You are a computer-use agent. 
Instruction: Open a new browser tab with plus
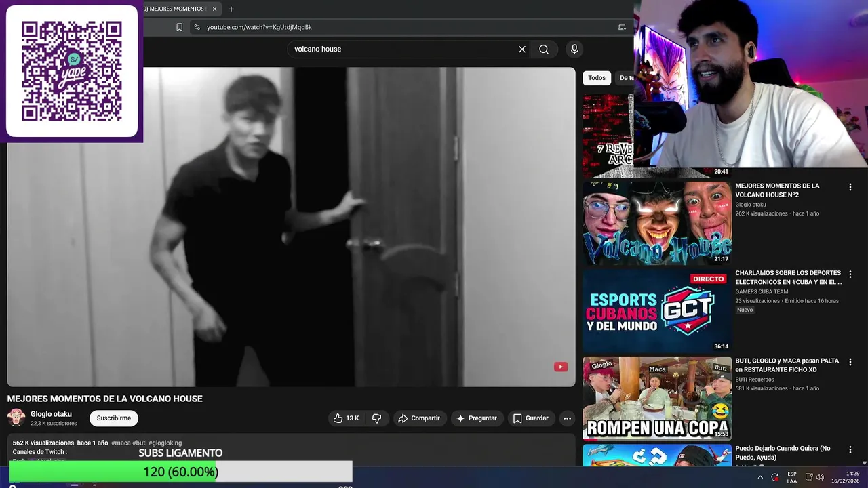(x=231, y=9)
